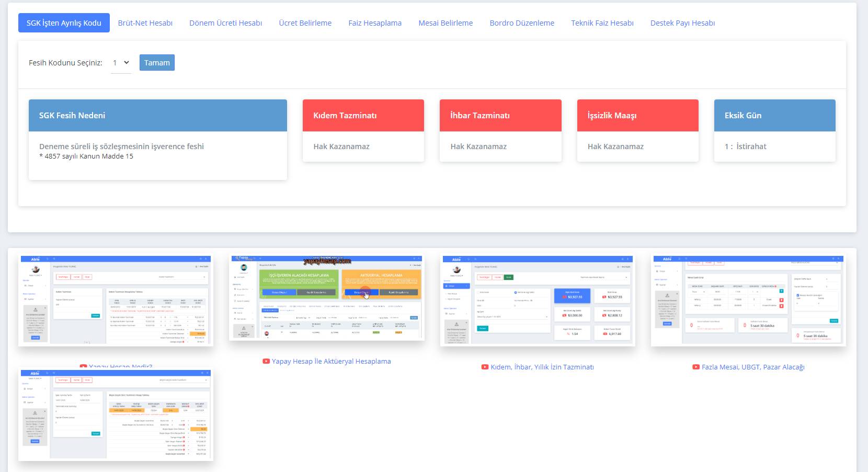
Task: Click the first thumbnail in top row
Action: pyautogui.click(x=116, y=300)
